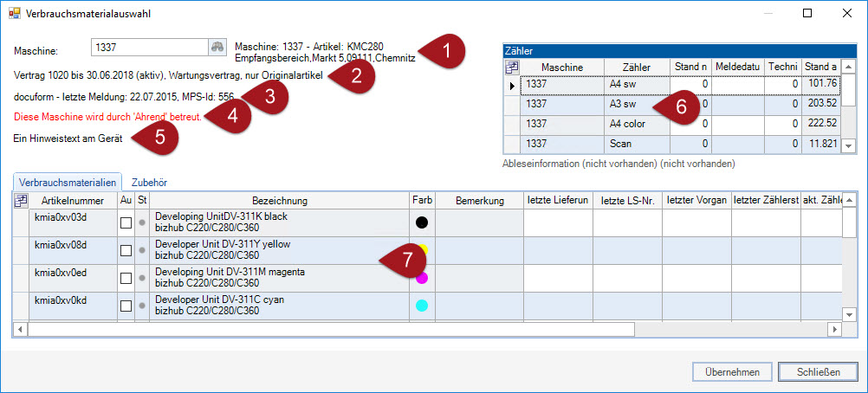
Task: Click the gray status dot for kmia0xv03d
Action: tap(142, 222)
